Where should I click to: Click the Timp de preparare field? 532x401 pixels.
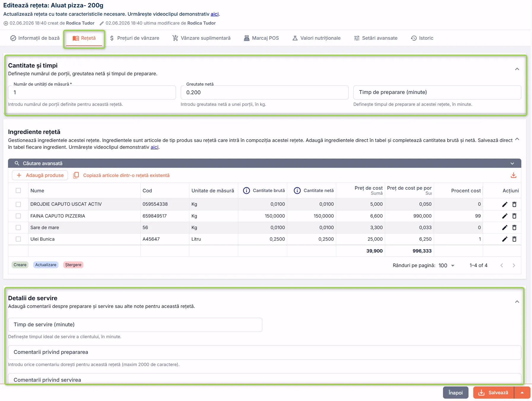pyautogui.click(x=437, y=92)
